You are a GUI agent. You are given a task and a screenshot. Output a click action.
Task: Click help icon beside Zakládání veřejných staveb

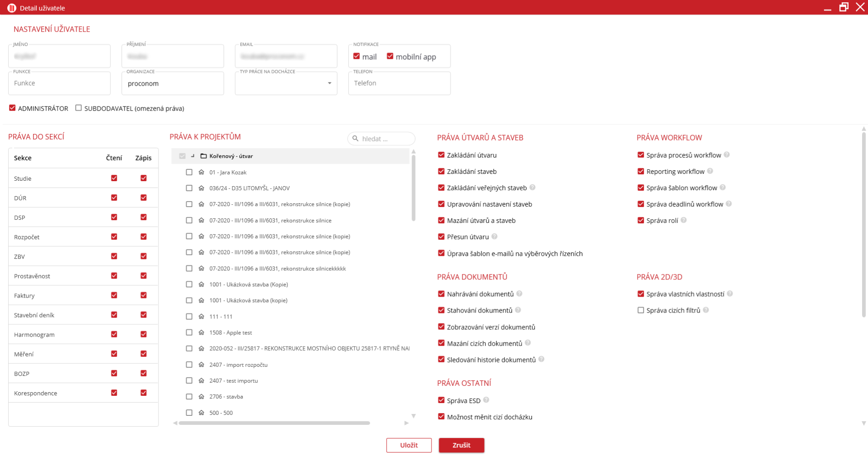click(x=532, y=188)
